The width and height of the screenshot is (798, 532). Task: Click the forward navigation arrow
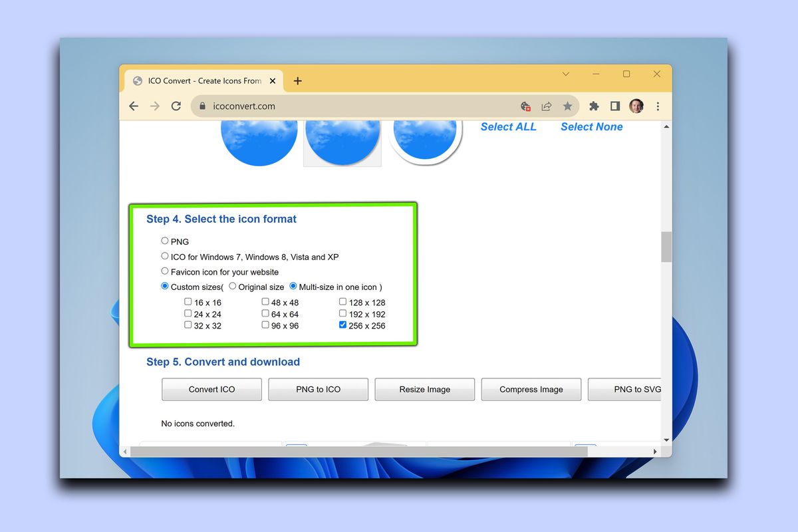(x=155, y=106)
